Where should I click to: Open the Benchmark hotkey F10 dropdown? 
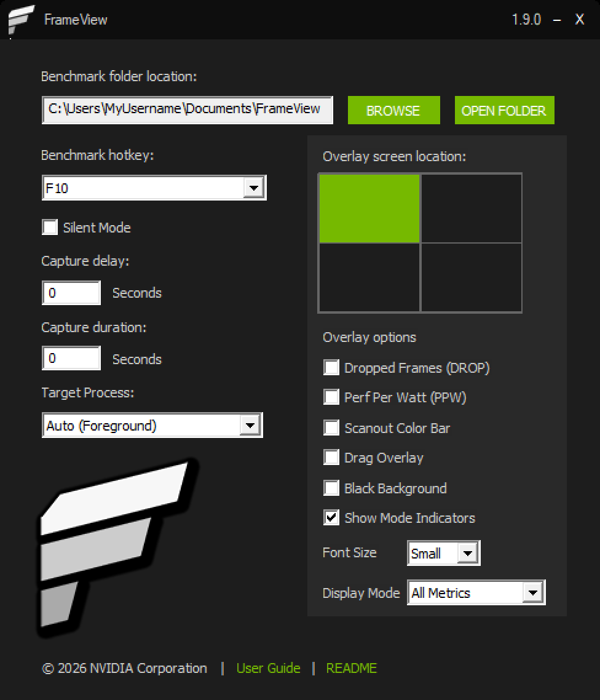point(154,188)
